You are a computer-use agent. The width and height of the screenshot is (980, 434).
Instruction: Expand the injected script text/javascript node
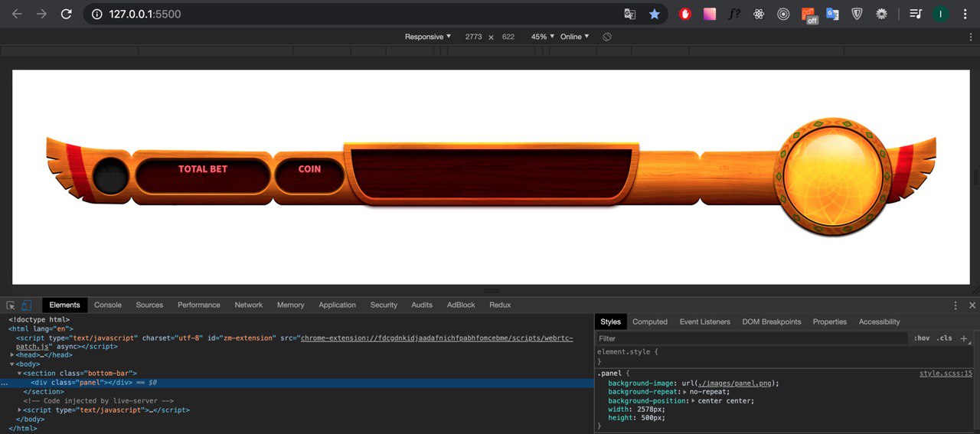pos(20,410)
